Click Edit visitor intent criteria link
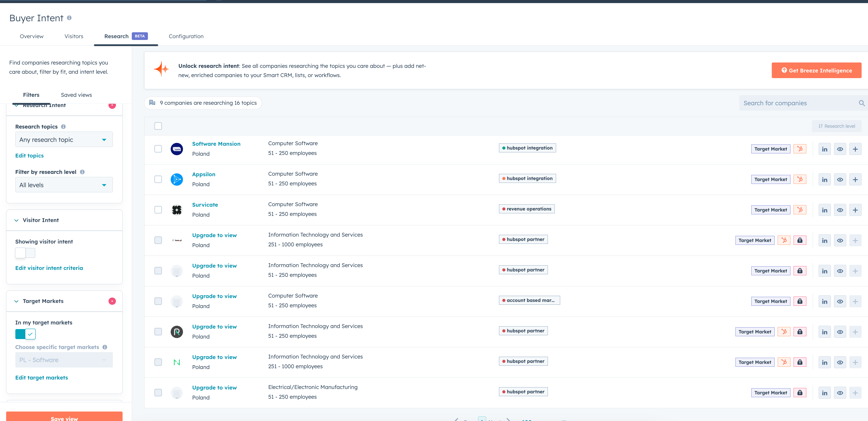This screenshot has height=421, width=868. (x=49, y=268)
